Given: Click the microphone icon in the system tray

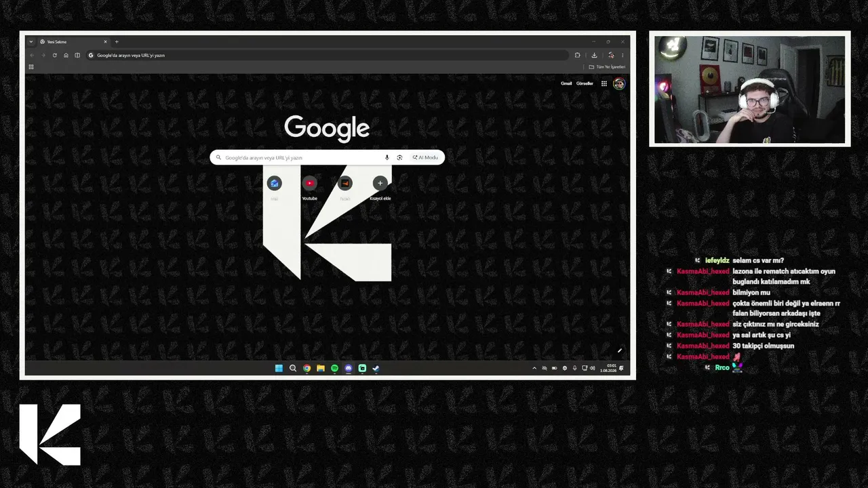Looking at the screenshot, I should [x=575, y=369].
